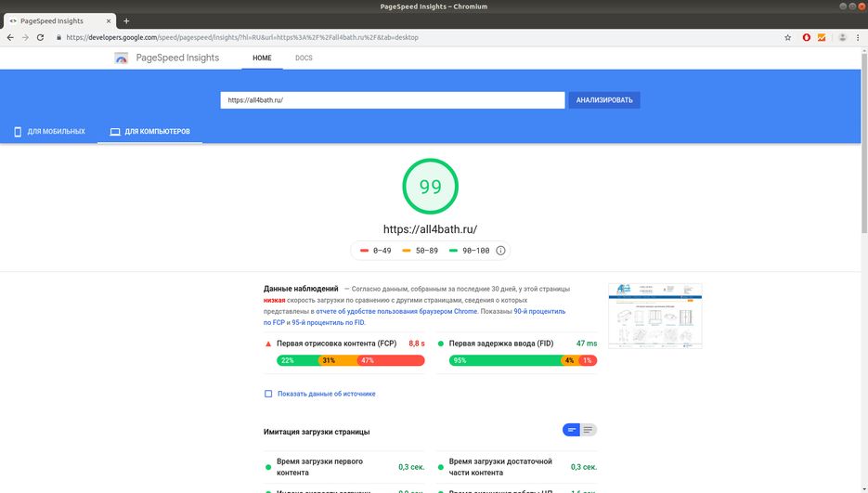Open the orange analytics extension icon
Screen dimensions: 868x493
point(822,38)
